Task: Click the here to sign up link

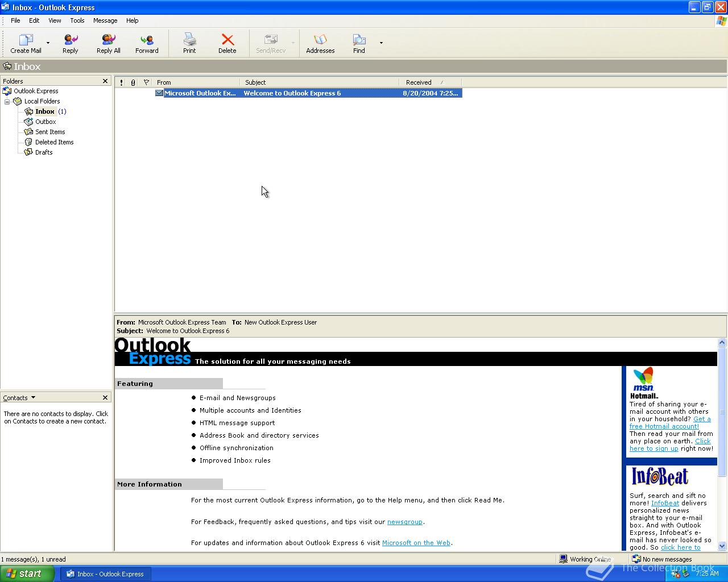Action: pos(654,448)
